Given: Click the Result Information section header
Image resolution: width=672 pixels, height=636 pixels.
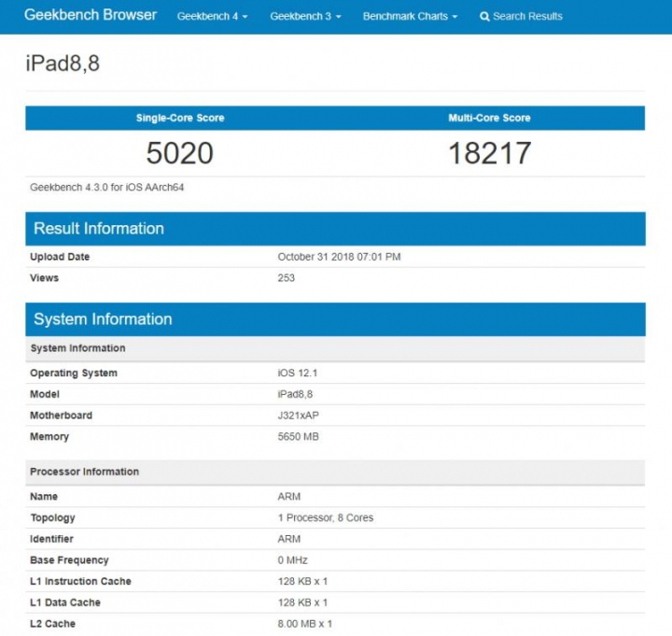Looking at the screenshot, I should (335, 229).
